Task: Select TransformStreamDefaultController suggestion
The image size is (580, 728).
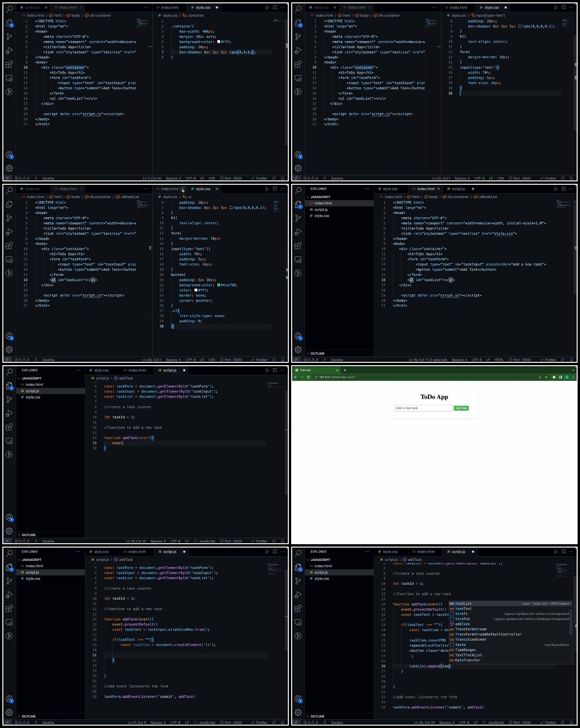Action: click(x=510, y=634)
